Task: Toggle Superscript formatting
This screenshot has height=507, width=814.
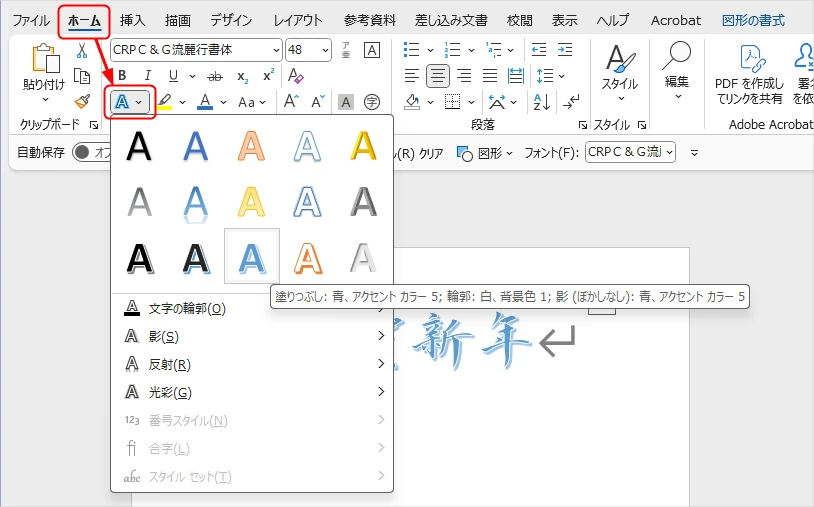Action: tap(268, 76)
